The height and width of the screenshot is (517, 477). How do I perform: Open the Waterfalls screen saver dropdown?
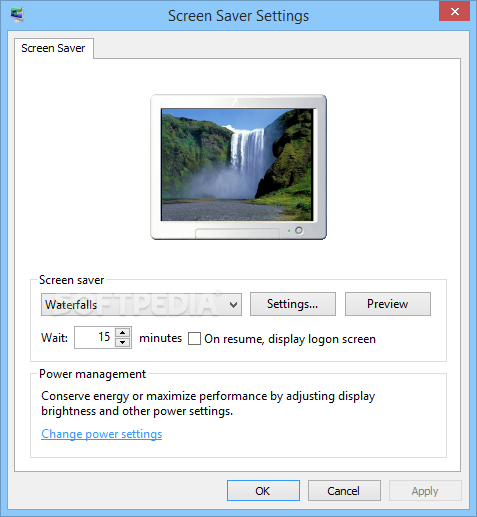141,304
